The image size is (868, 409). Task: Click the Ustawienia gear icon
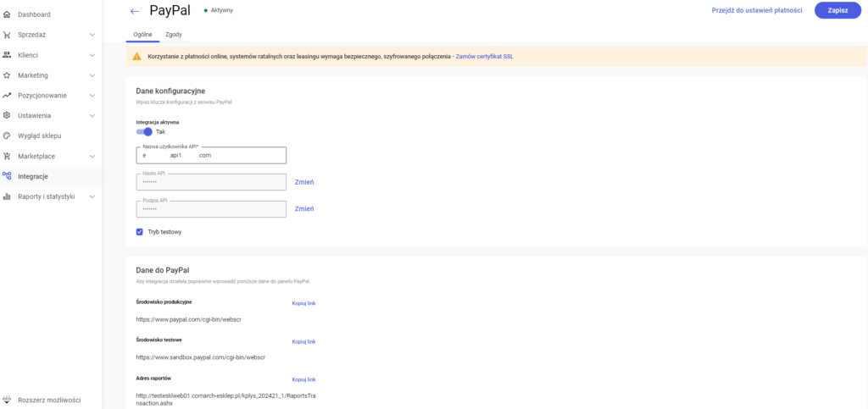(7, 115)
